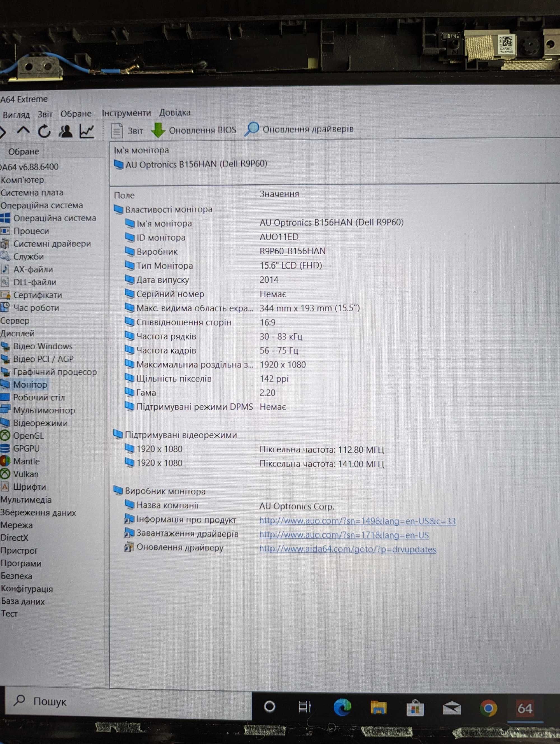Click Оновлення BIOS green arrow button
560x744 pixels.
click(193, 130)
